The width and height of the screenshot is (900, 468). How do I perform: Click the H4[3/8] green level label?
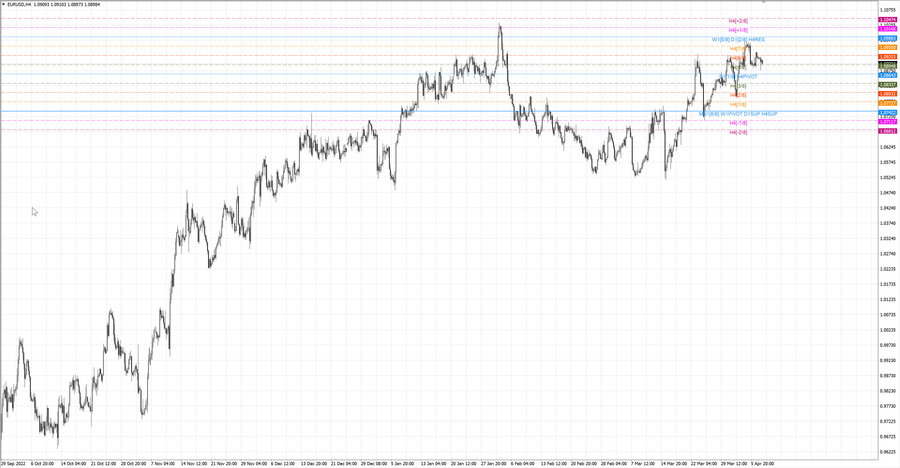coord(738,86)
